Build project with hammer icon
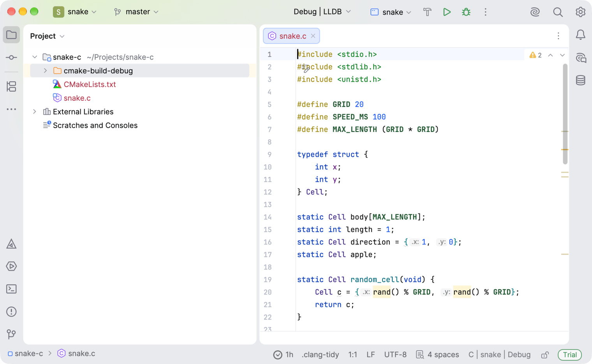Screen dimensions: 592x364 [427, 12]
